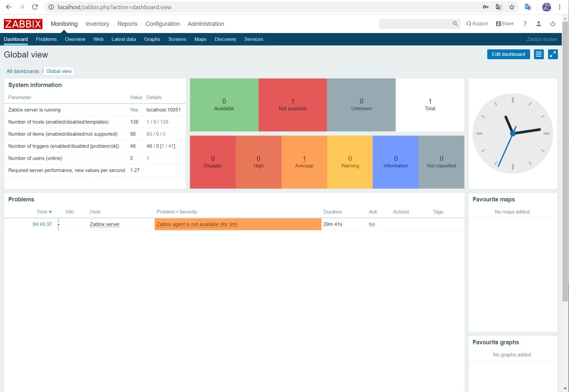
Task: Bookmark this page with the star icon
Action: [x=512, y=7]
